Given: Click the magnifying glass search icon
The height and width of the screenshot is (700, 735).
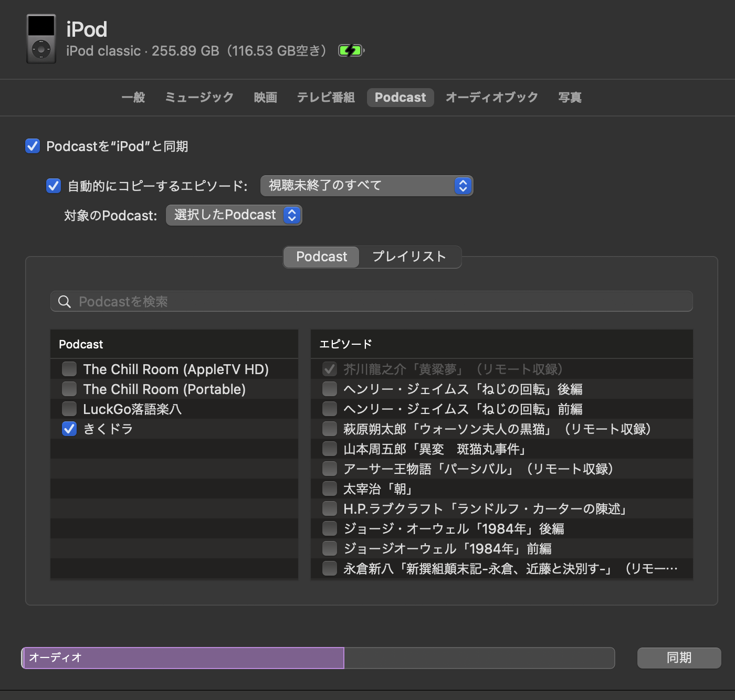Looking at the screenshot, I should (x=65, y=302).
